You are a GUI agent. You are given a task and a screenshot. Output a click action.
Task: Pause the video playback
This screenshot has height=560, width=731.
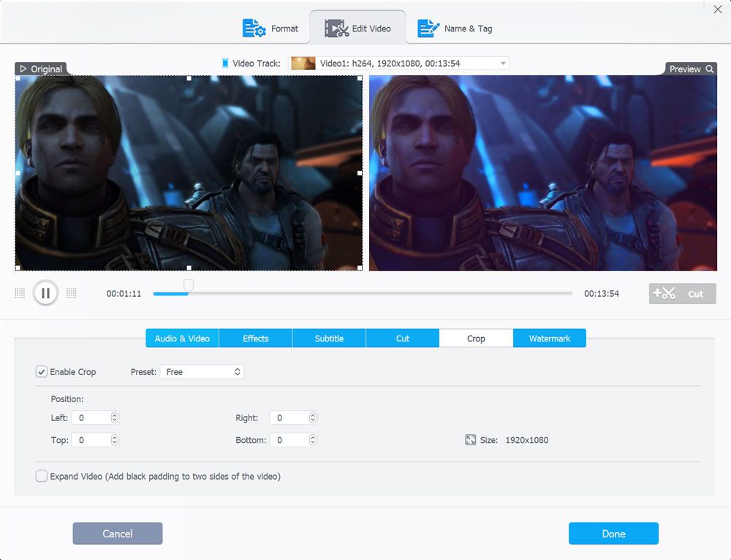45,293
